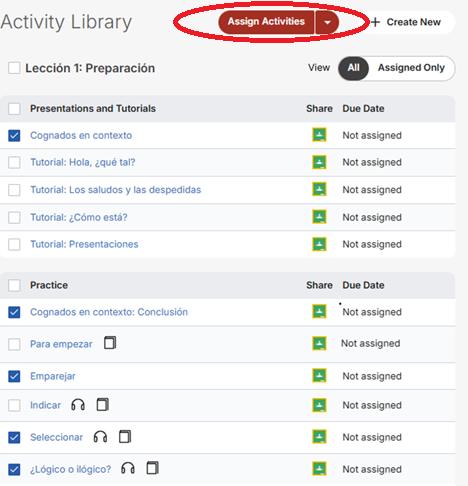The image size is (468, 486).
Task: Click the headphones icon beside Indicar
Action: coord(78,405)
